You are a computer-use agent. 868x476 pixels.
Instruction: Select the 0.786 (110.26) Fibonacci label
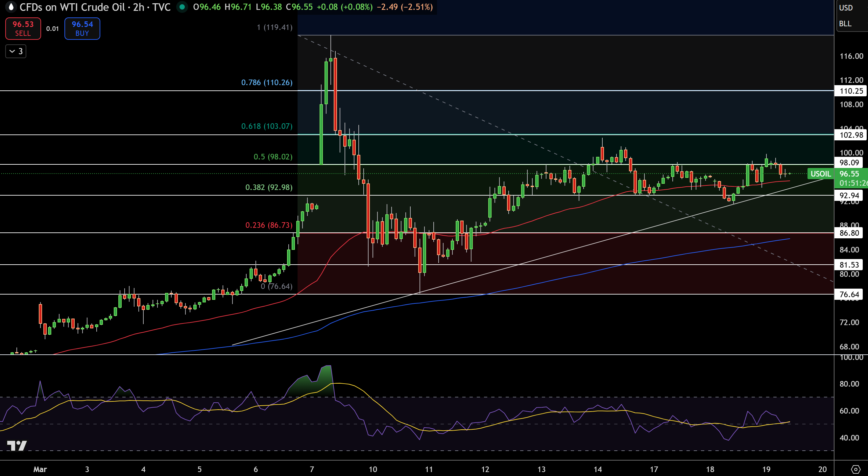(x=267, y=83)
